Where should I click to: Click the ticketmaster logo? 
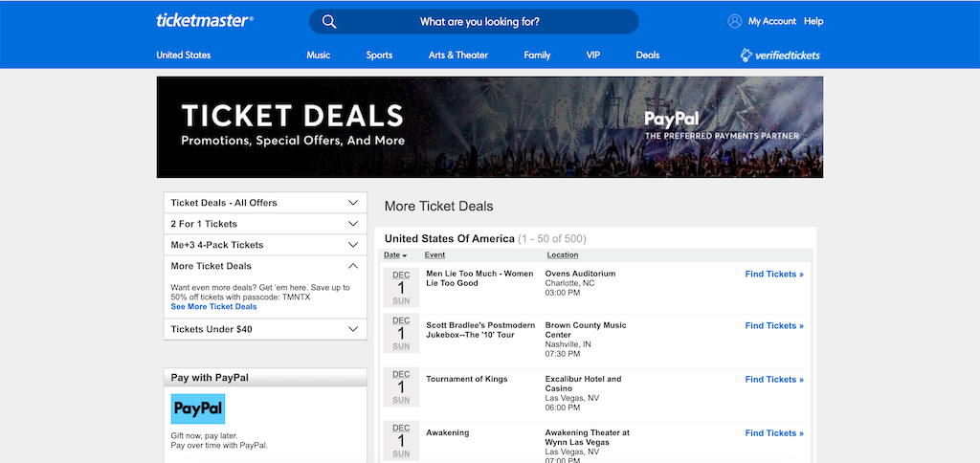(205, 20)
